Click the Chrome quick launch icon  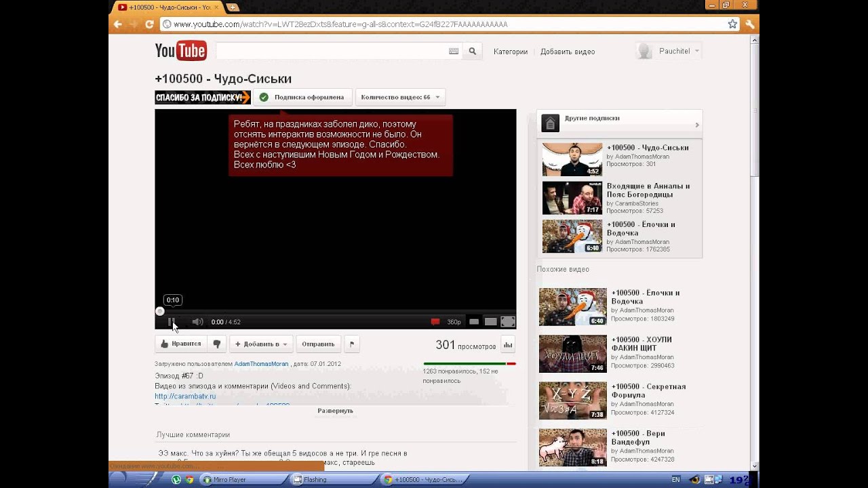[x=189, y=479]
